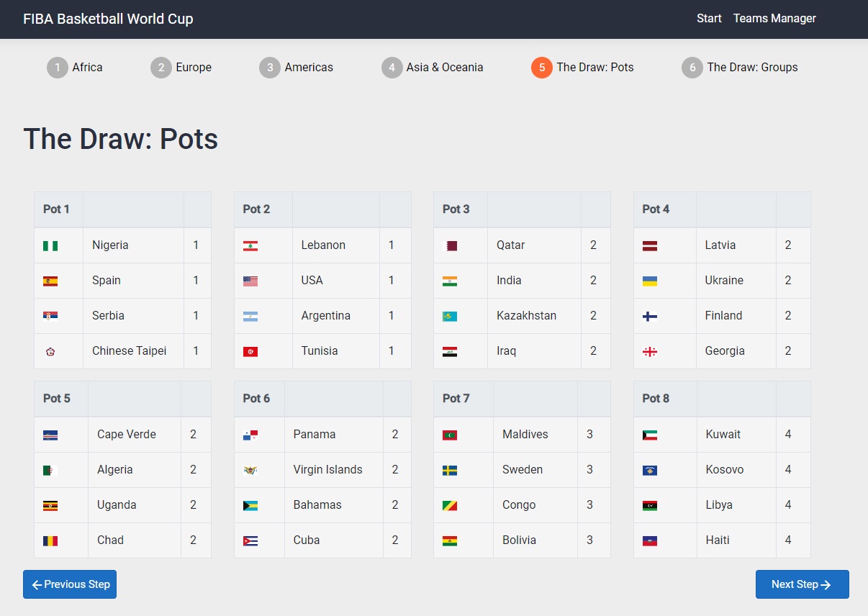Select the Georgia team name

click(x=725, y=351)
